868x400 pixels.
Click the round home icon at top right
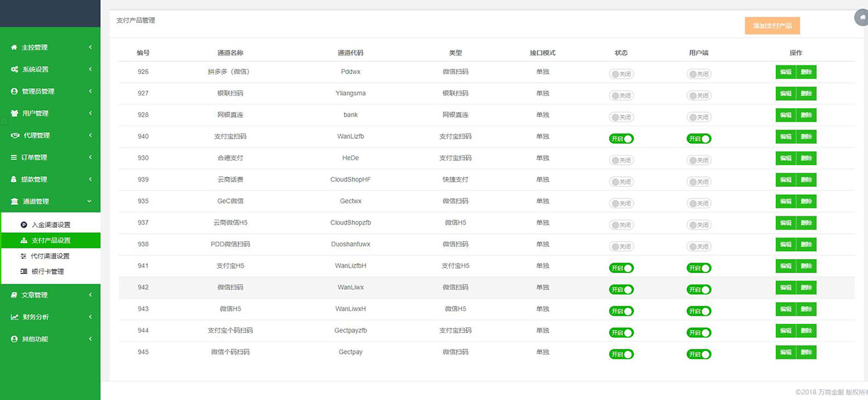pyautogui.click(x=861, y=17)
